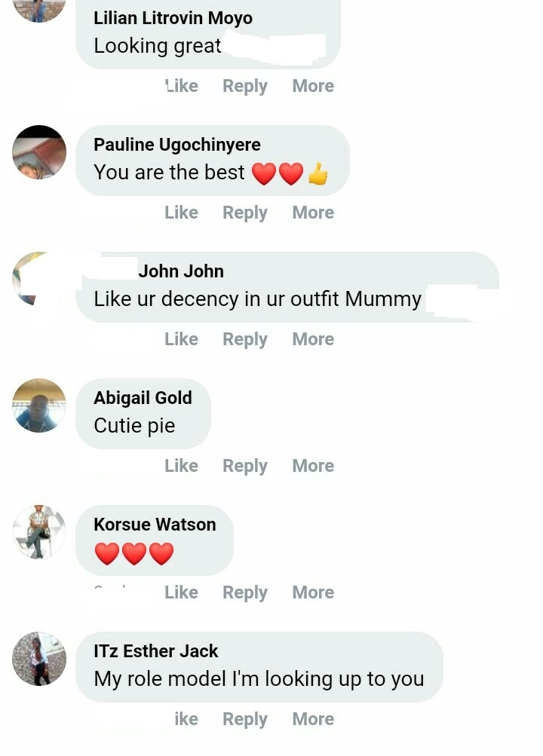This screenshot has height=756, width=543.
Task: Like Pauline Ugochinyere's comment
Action: coord(181,213)
